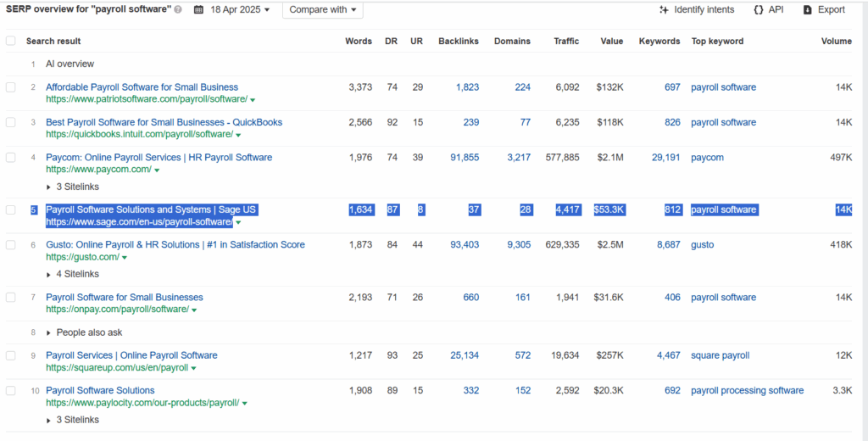This screenshot has width=868, height=441.
Task: Open Affordable Payroll Software for Small Business link
Action: (x=142, y=87)
